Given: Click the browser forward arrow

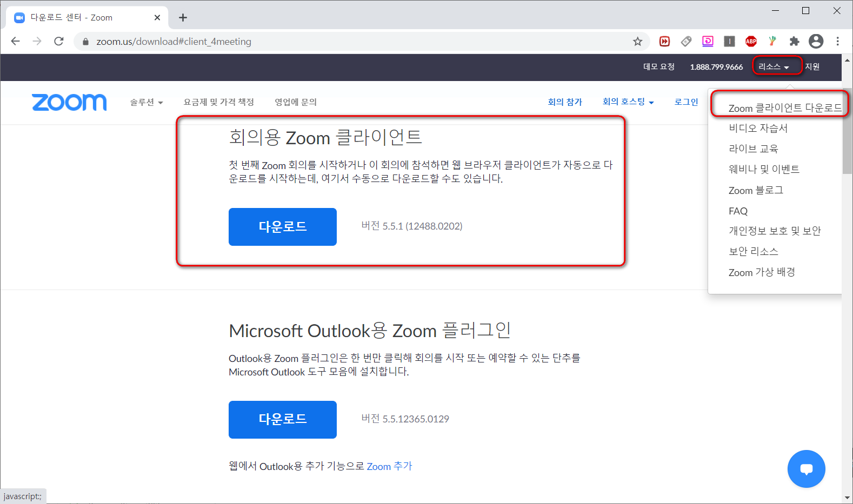Looking at the screenshot, I should click(37, 41).
